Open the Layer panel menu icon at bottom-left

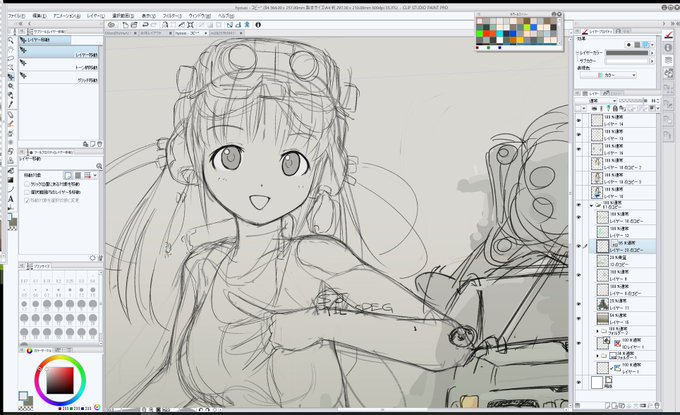578,405
